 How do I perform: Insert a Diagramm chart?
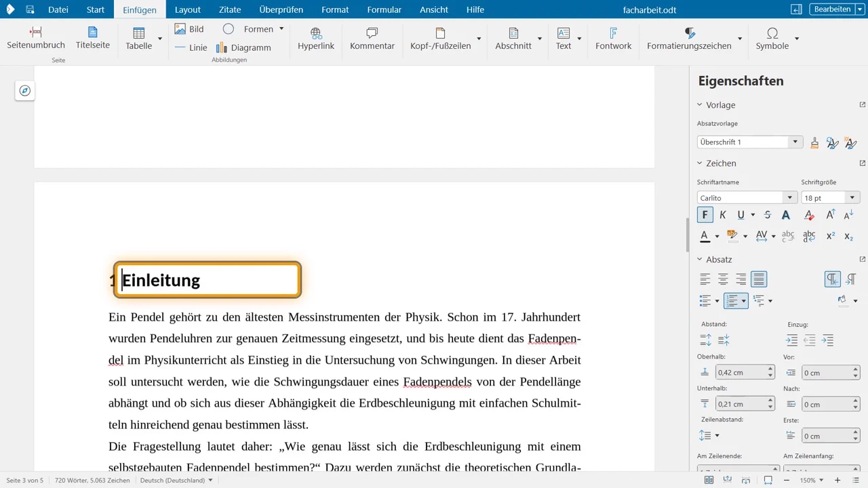[243, 47]
